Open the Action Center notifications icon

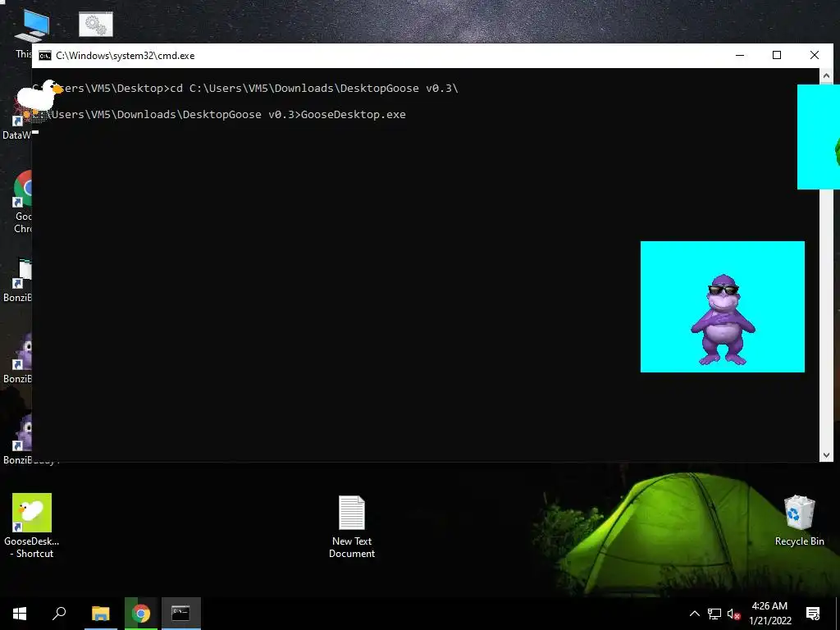(x=813, y=614)
